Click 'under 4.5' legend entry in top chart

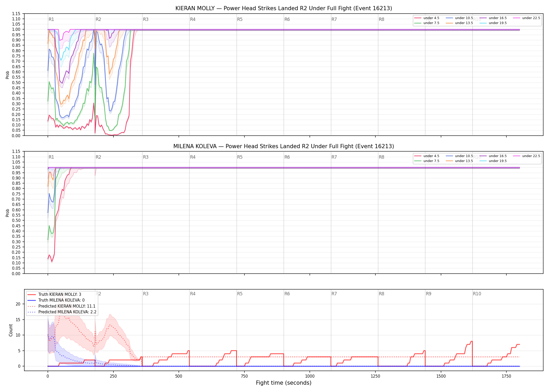click(427, 18)
